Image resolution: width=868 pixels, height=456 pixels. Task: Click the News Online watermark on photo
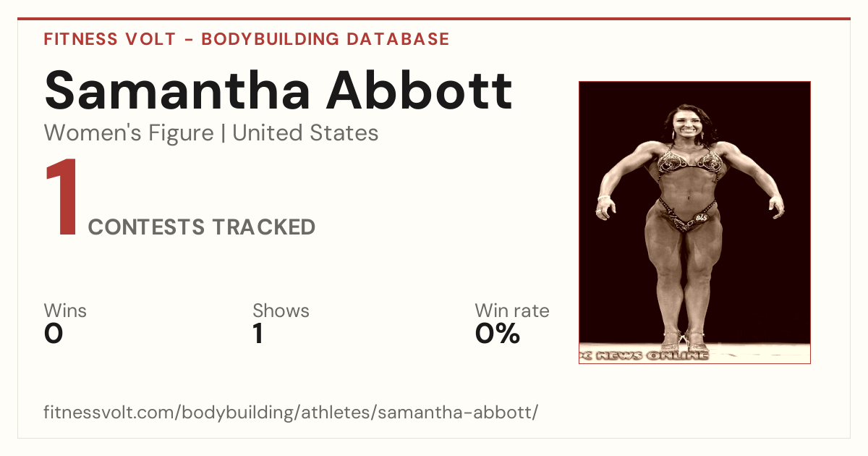(x=644, y=355)
